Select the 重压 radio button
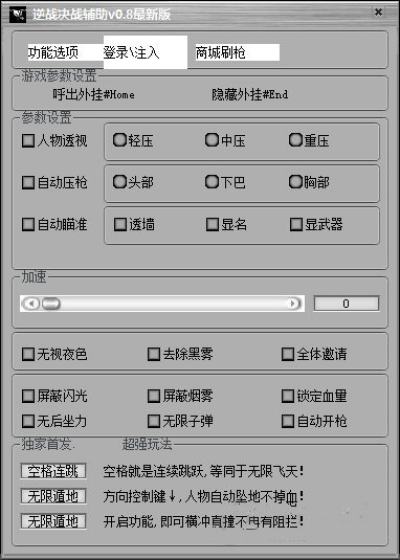Image resolution: width=400 pixels, height=560 pixels. pyautogui.click(x=296, y=140)
